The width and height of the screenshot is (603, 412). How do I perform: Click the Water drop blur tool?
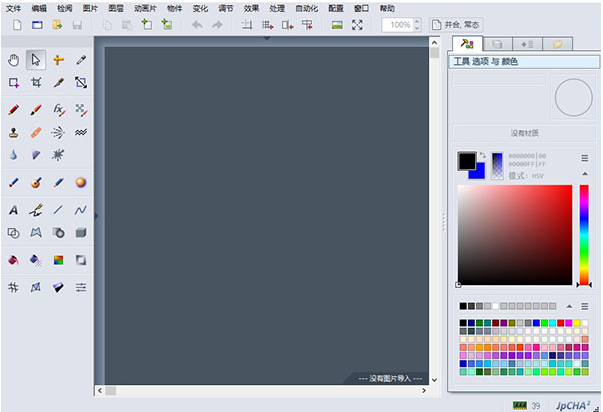14,155
